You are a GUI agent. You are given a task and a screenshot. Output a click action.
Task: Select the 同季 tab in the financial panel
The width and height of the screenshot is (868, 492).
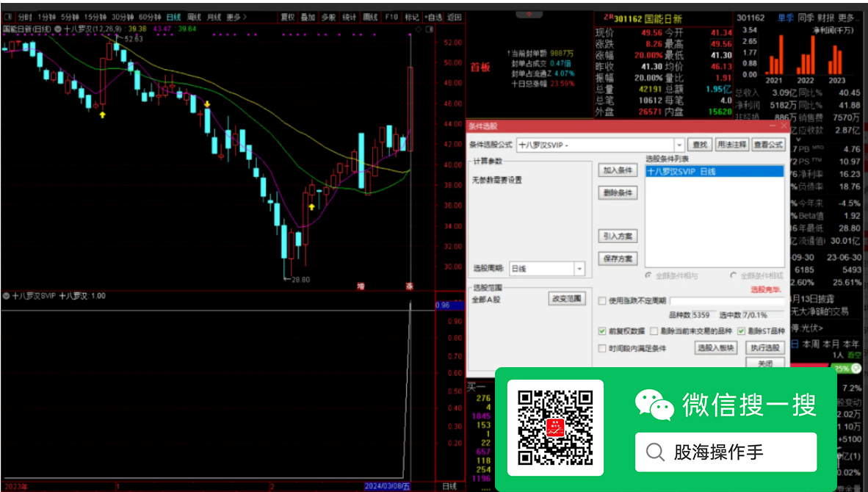[806, 18]
